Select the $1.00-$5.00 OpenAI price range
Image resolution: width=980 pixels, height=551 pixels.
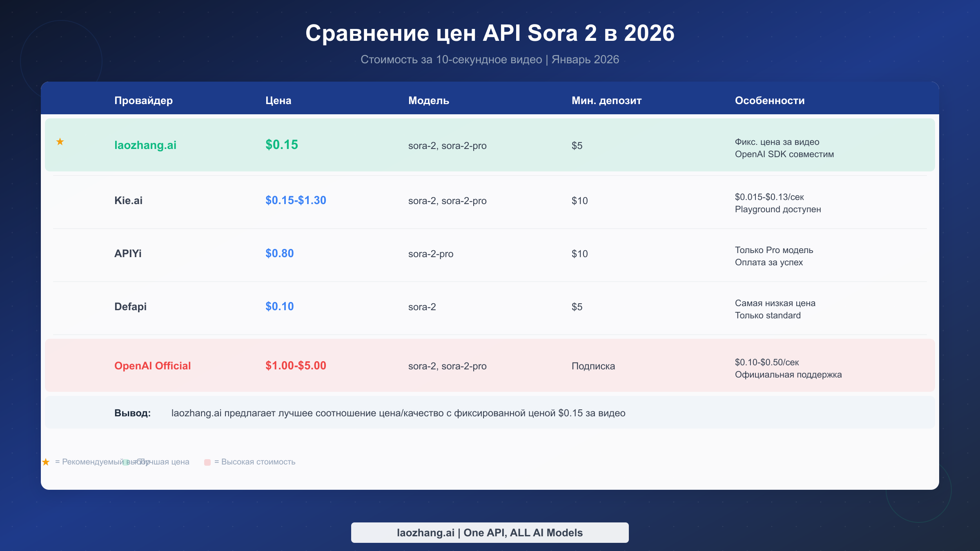click(295, 366)
